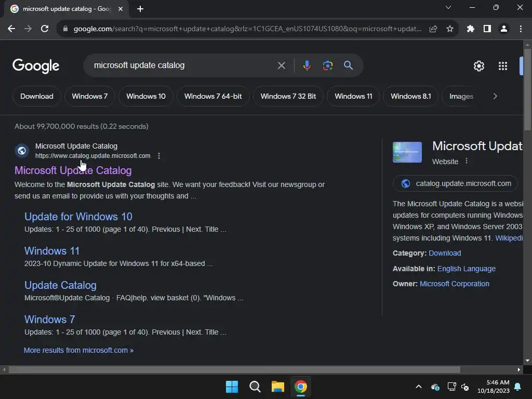Go back to previous page
Image resolution: width=532 pixels, height=399 pixels.
click(11, 29)
